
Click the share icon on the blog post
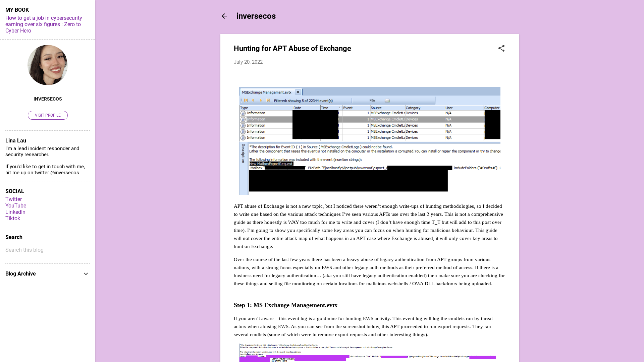501,48
